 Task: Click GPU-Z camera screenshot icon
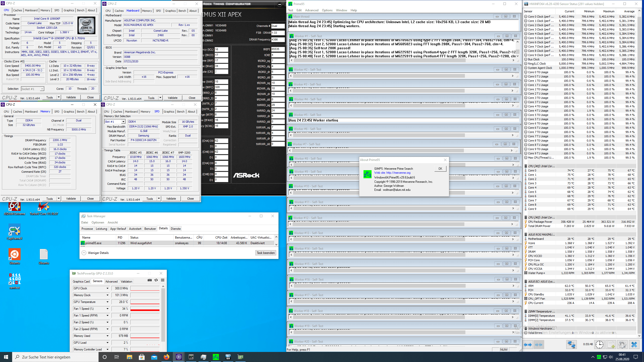(150, 280)
